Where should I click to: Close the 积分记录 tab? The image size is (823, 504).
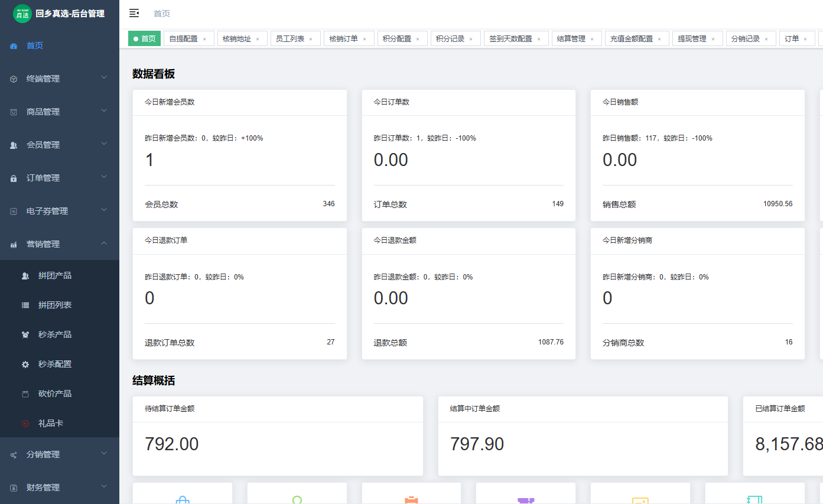[x=471, y=39]
